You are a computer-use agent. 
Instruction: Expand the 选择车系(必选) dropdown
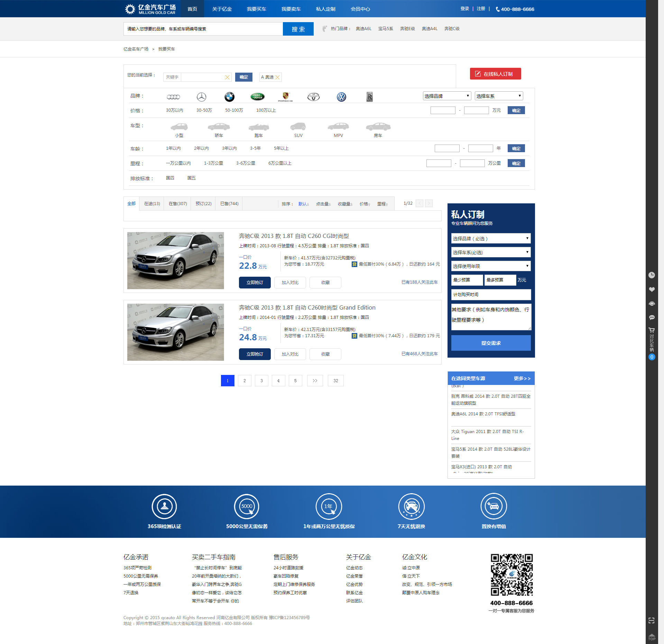491,252
